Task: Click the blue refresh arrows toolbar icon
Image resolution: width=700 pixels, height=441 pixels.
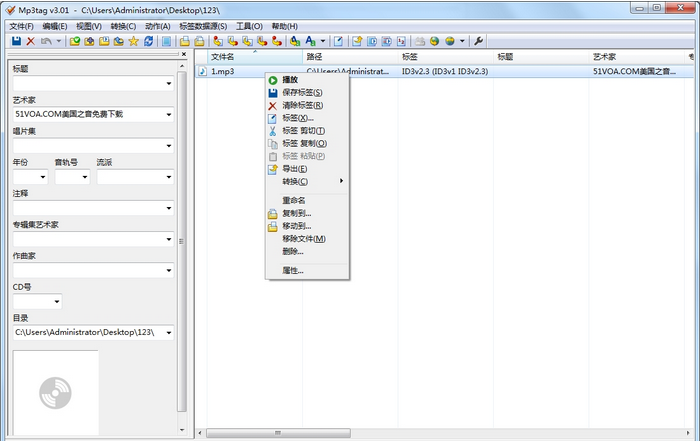Action: pyautogui.click(x=149, y=41)
